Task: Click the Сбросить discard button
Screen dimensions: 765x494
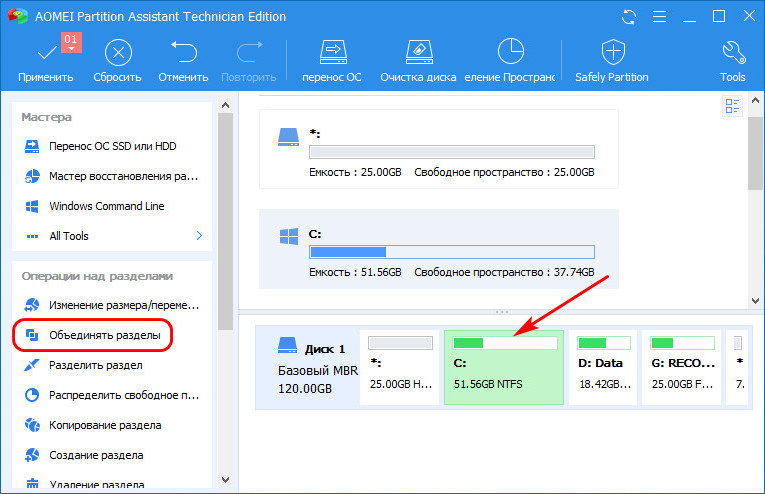Action: [118, 62]
